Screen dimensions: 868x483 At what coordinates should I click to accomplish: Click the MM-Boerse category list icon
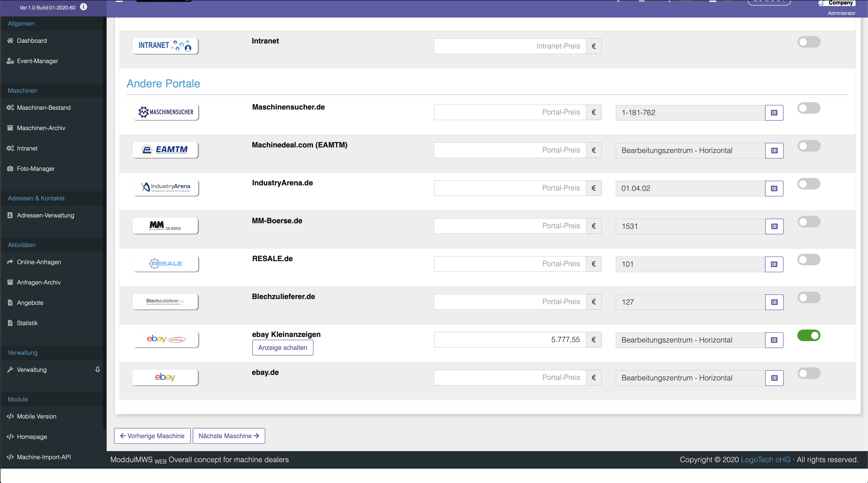click(x=774, y=226)
